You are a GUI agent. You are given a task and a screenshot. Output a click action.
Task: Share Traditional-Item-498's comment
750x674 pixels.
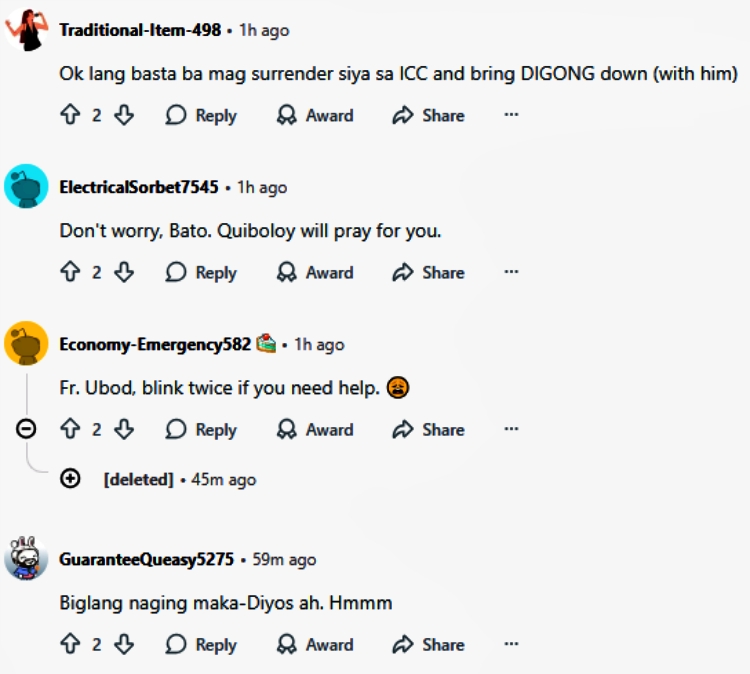(428, 115)
